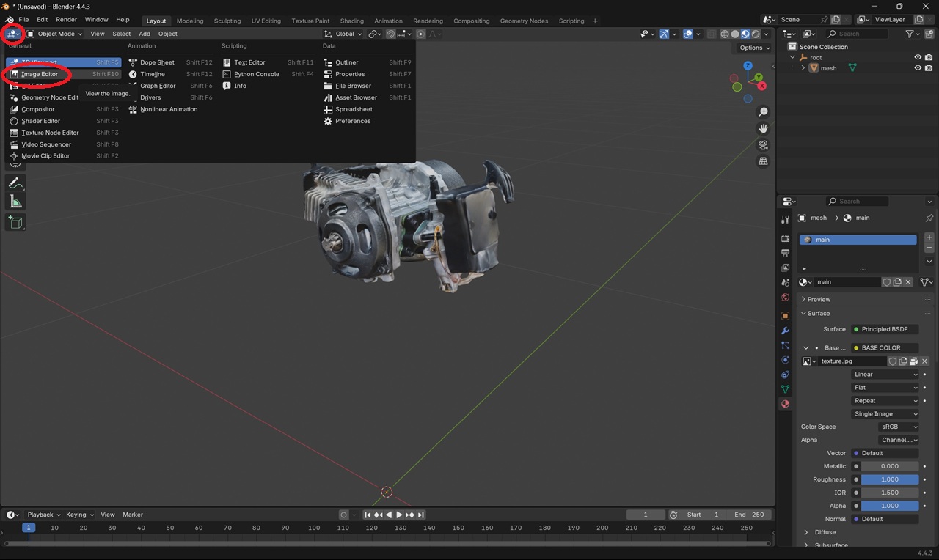Open the Render menu
Viewport: 939px width, 560px height.
point(66,20)
